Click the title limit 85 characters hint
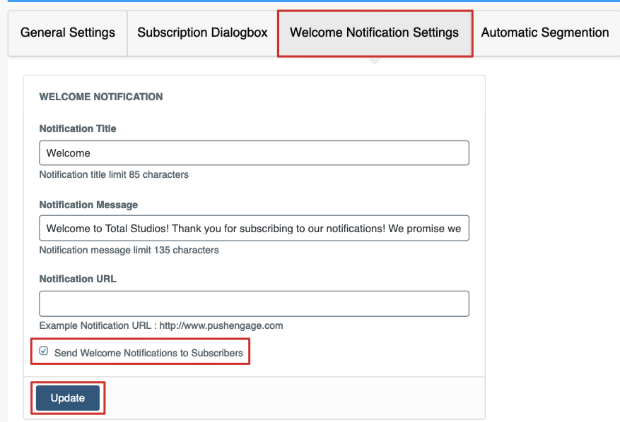This screenshot has height=422, width=620. click(114, 175)
